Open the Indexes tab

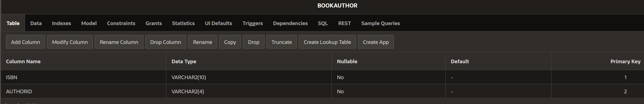(x=61, y=23)
